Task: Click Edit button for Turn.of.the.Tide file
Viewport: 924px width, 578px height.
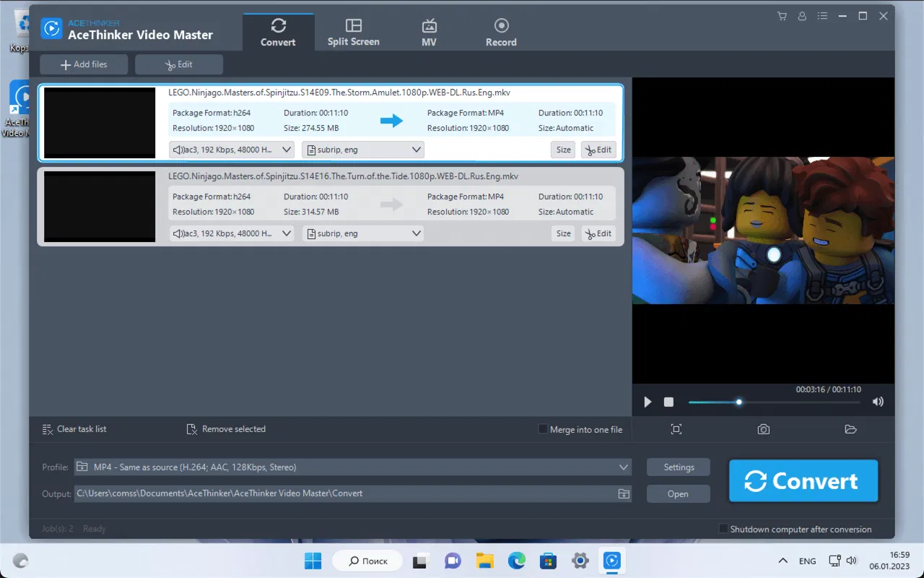Action: [x=598, y=233]
